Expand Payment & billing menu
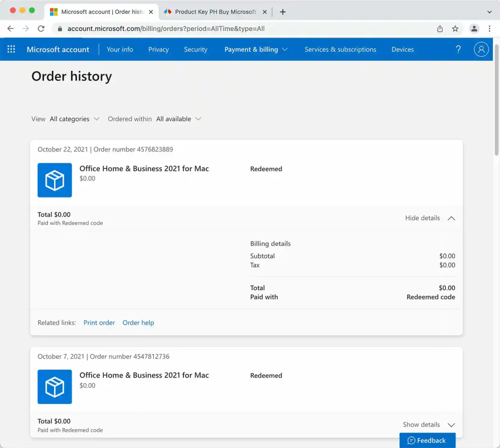Screen dimensions: 500x448 tap(256, 49)
